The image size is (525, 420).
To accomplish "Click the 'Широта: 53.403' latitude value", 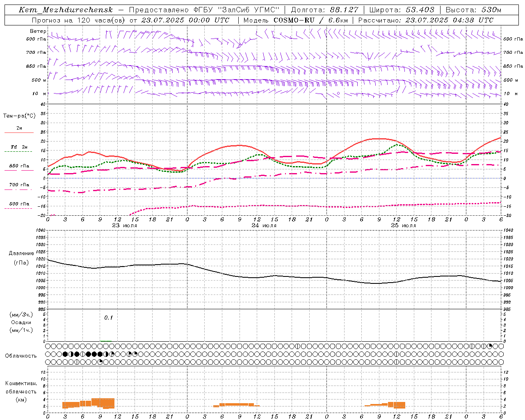I will 402,10.
